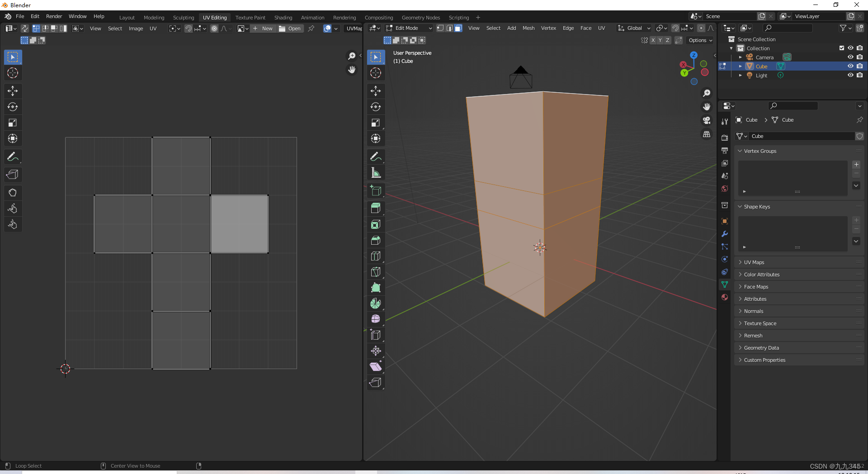Image resolution: width=868 pixels, height=474 pixels.
Task: Toggle camera view in 3D viewport
Action: [706, 120]
